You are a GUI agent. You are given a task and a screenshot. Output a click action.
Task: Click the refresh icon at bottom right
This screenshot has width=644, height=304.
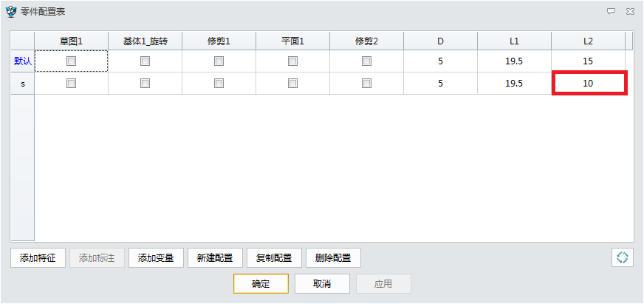[623, 257]
